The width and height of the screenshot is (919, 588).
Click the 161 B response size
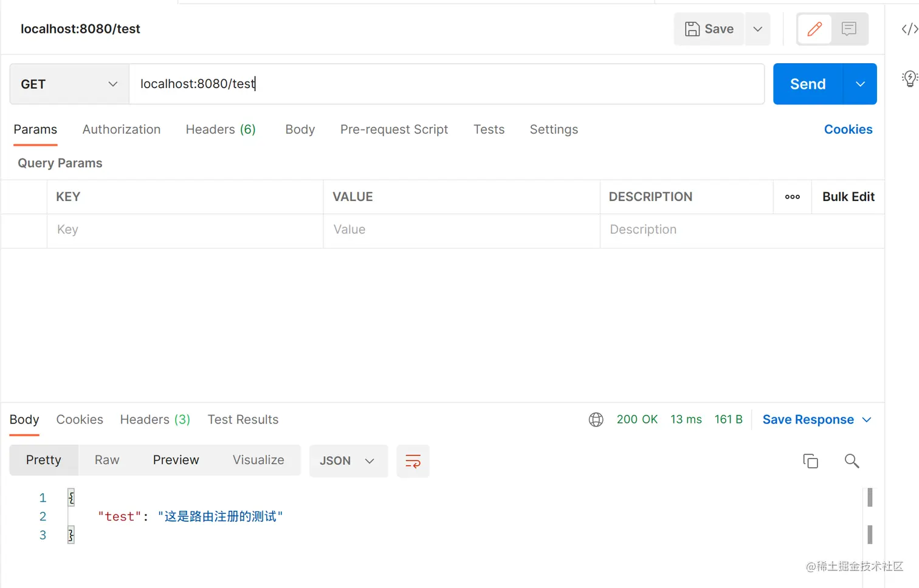[x=729, y=420]
